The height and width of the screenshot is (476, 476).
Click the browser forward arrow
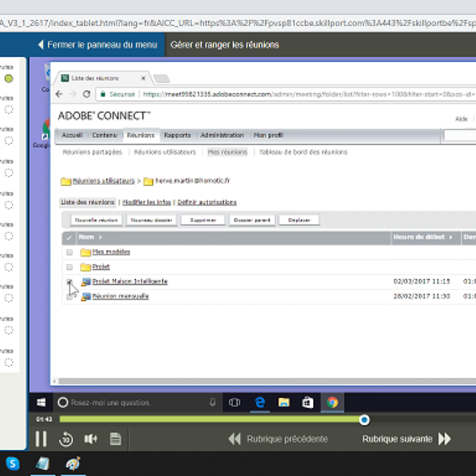tap(73, 94)
